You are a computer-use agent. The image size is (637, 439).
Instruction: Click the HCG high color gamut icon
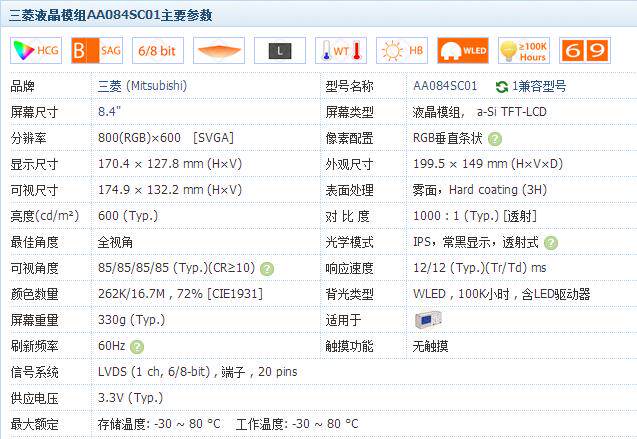pos(36,50)
